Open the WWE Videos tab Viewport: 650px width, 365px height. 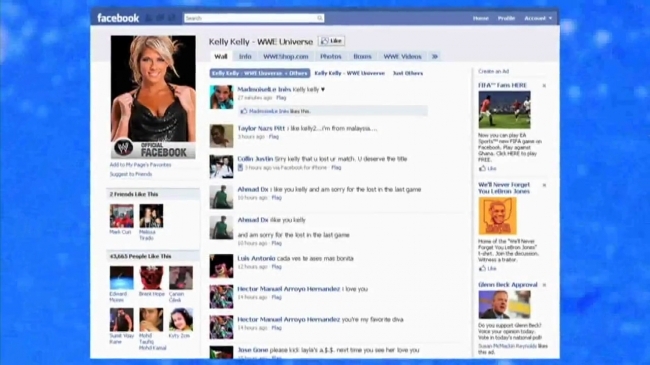(402, 56)
